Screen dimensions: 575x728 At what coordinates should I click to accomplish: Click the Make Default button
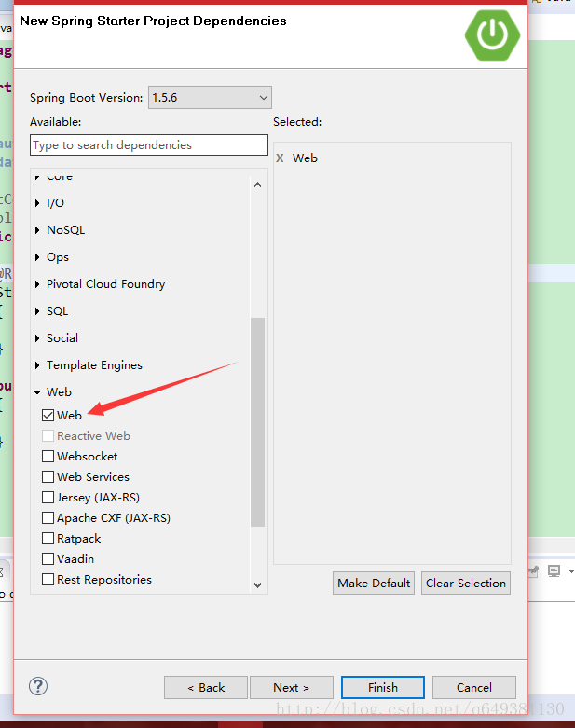tap(374, 584)
